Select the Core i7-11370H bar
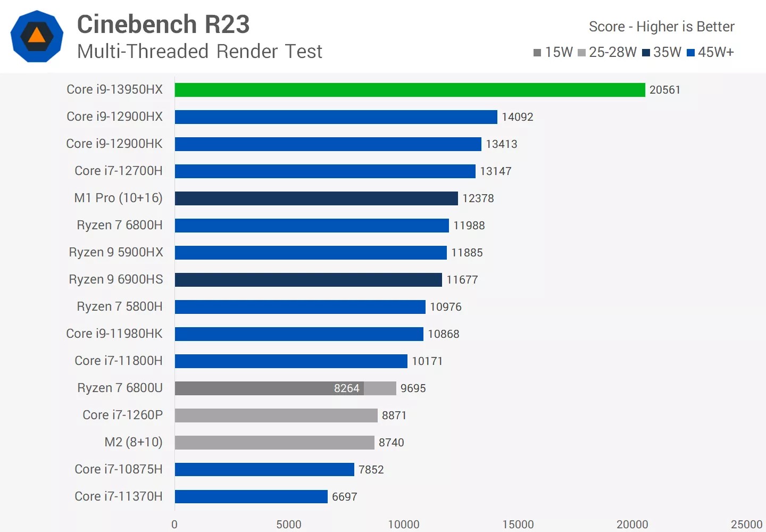766x532 pixels. coord(251,497)
